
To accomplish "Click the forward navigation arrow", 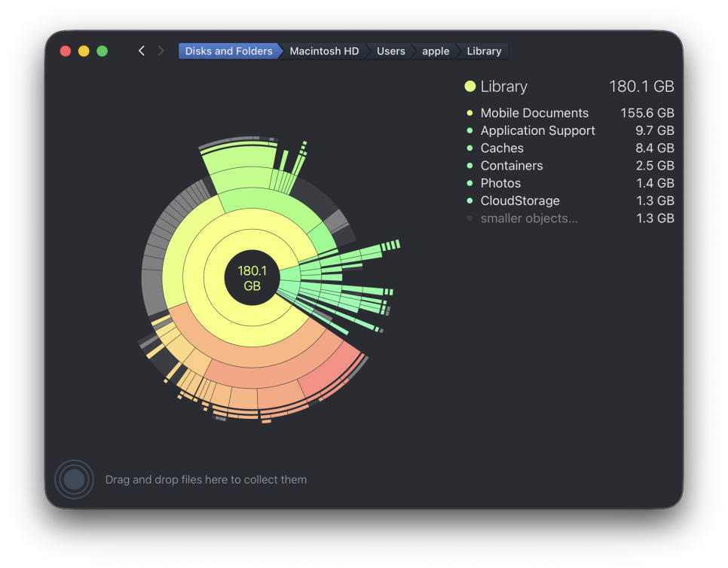I will coord(161,51).
